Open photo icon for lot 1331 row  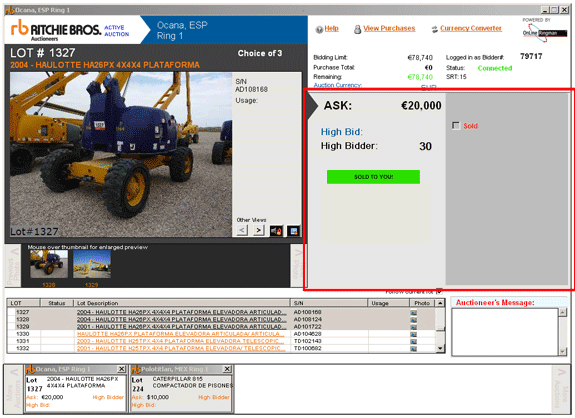[414, 341]
